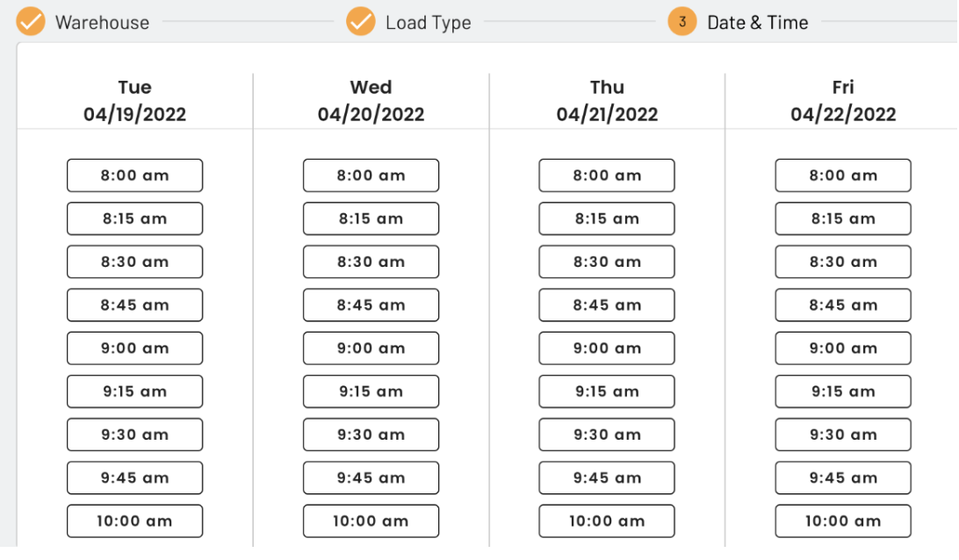Book Thursday 8:00 am slot
This screenshot has width=959, height=560.
pyautogui.click(x=607, y=176)
